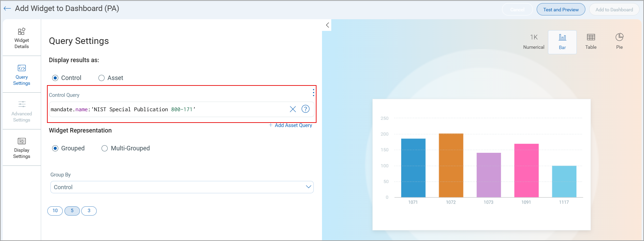Collapse the settings panel with the chevron
The image size is (644, 241).
(x=327, y=25)
